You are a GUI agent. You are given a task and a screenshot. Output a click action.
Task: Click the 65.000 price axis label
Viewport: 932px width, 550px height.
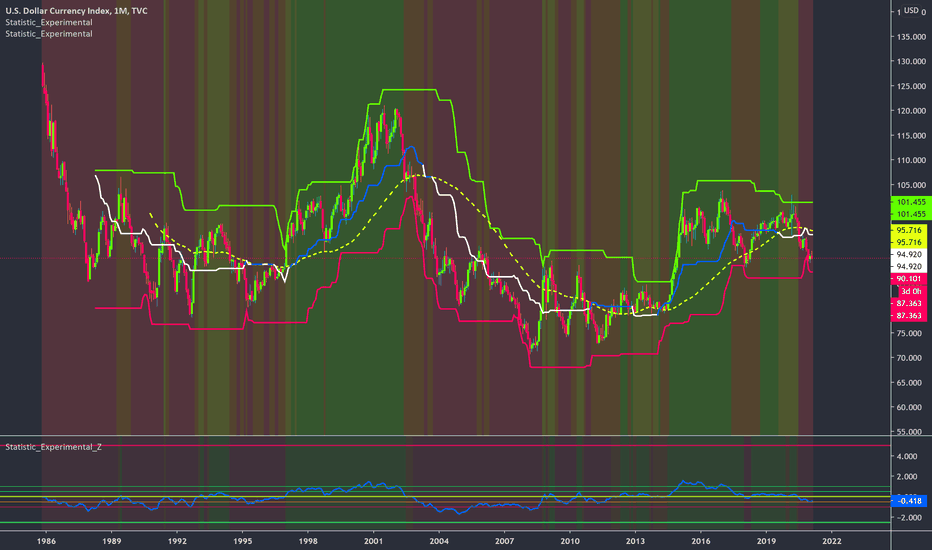911,382
